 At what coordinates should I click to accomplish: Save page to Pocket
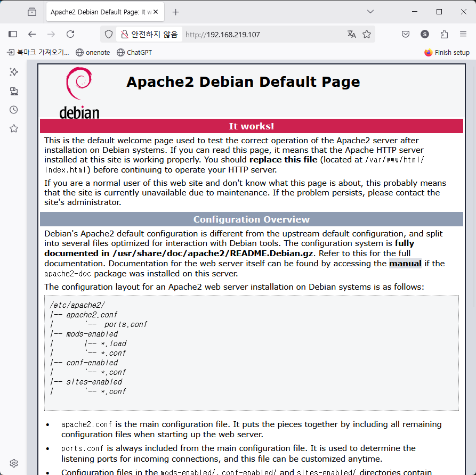tap(406, 34)
